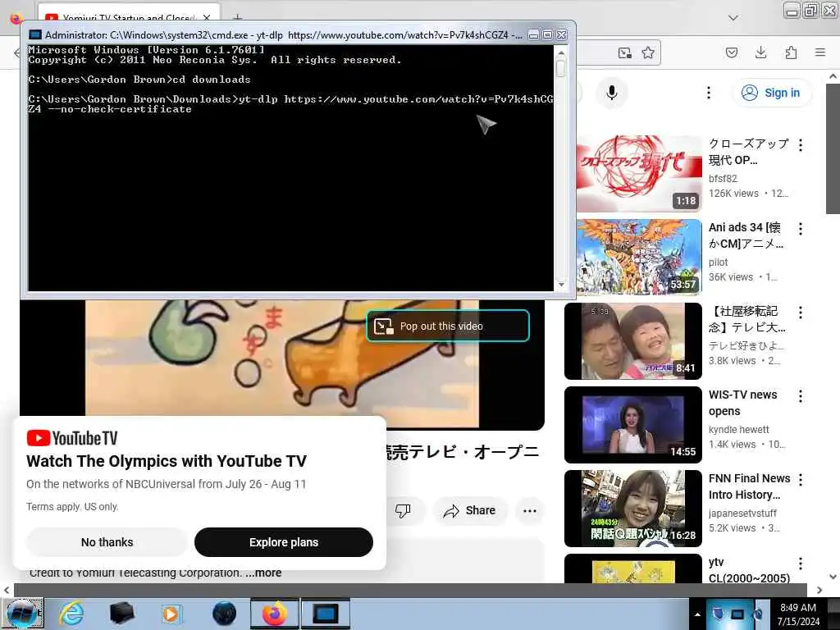Click the Pop out this video button
The image size is (840, 630).
point(448,326)
